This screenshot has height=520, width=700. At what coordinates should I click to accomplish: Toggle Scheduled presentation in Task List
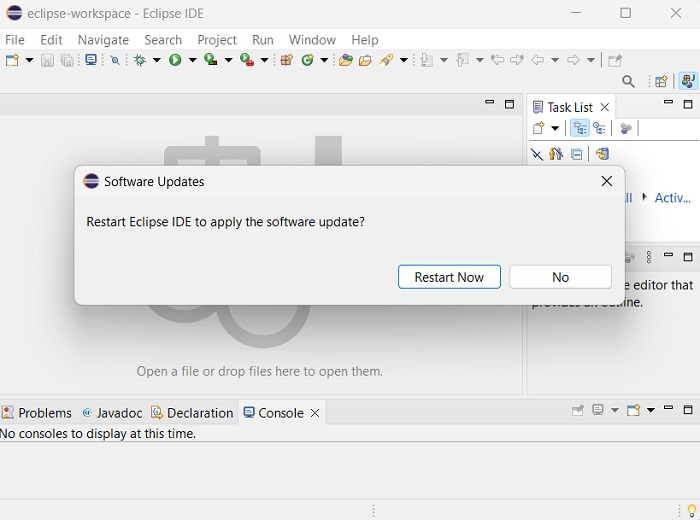pos(599,128)
